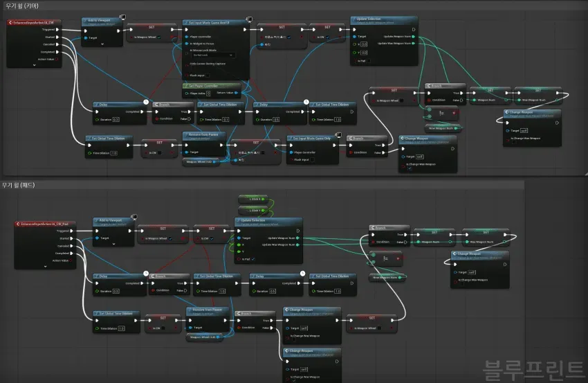This screenshot has height=383, width=588.
Task: Toggle Is Weapon Wheel in first 패드 SET node
Action: point(170,238)
